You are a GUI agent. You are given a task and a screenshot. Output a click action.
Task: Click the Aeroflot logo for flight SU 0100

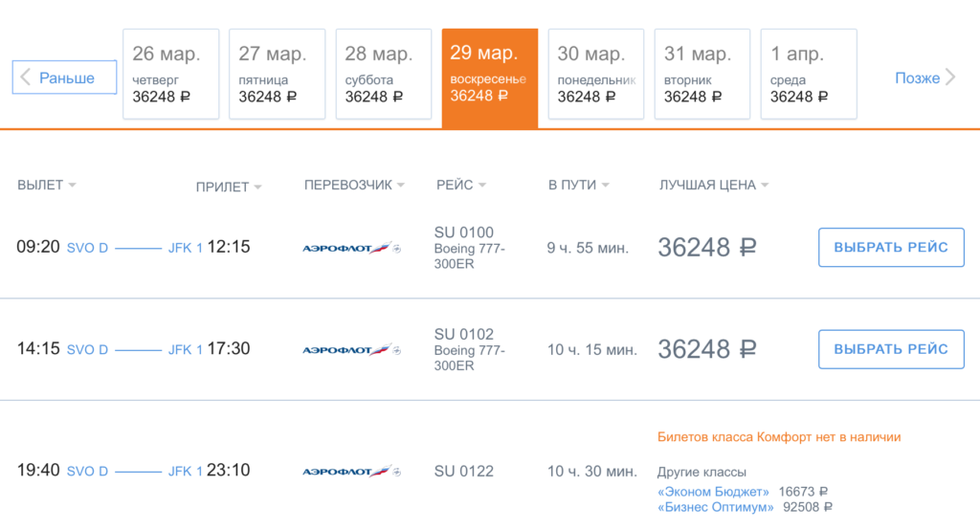click(x=351, y=248)
